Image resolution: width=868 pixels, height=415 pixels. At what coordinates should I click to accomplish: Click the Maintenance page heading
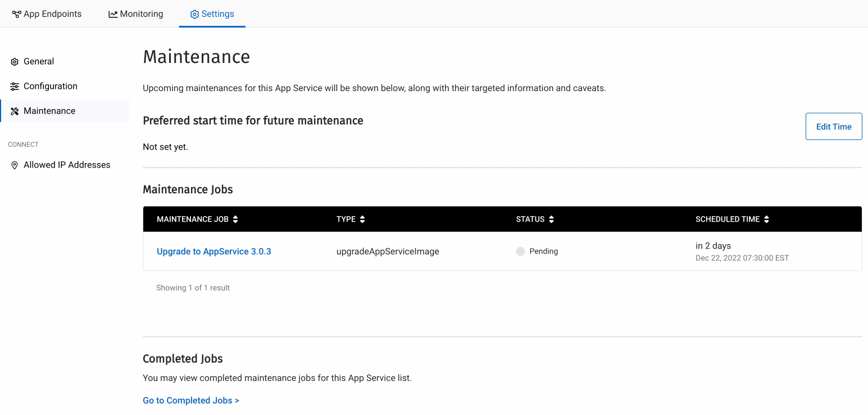pos(196,57)
